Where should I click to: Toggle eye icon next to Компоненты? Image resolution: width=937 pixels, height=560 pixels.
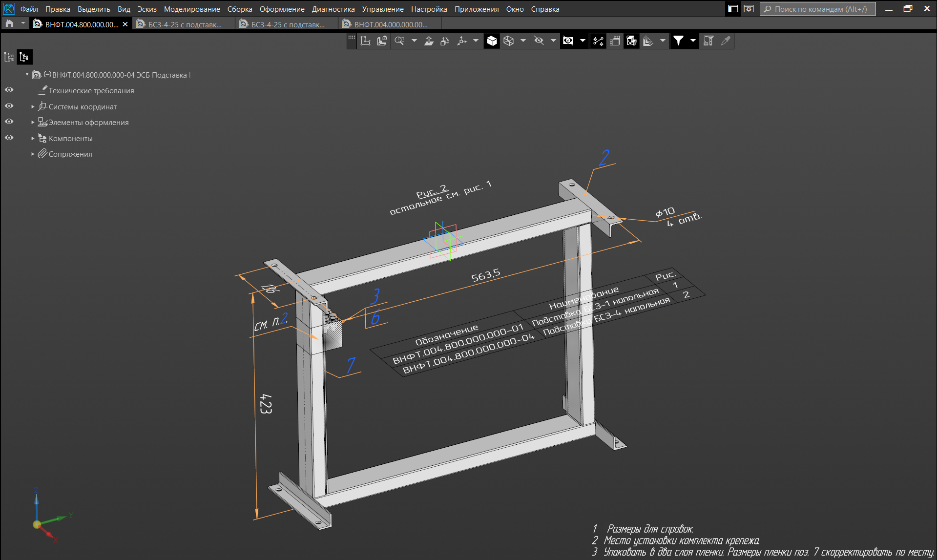tap(9, 138)
